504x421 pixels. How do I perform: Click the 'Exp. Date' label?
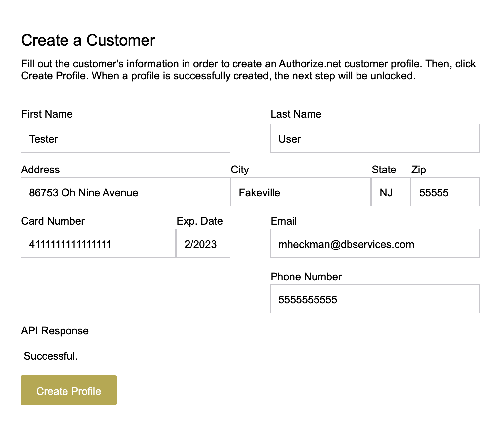coord(200,221)
